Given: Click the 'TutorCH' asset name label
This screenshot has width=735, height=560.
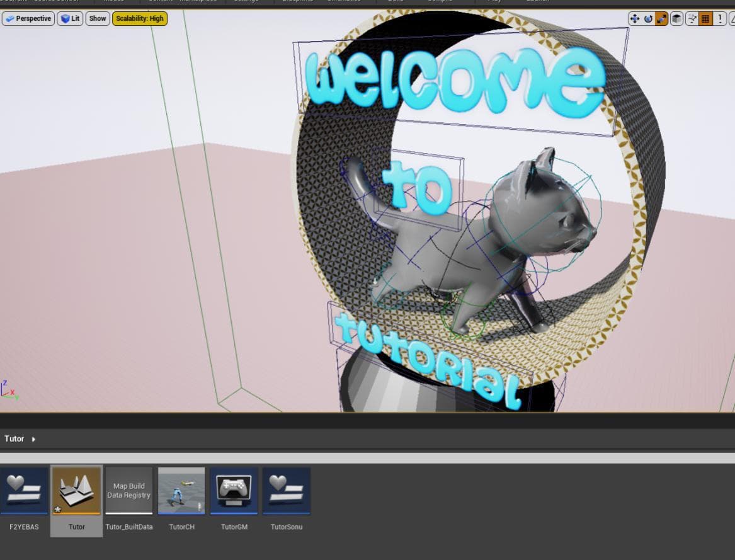Looking at the screenshot, I should point(181,527).
